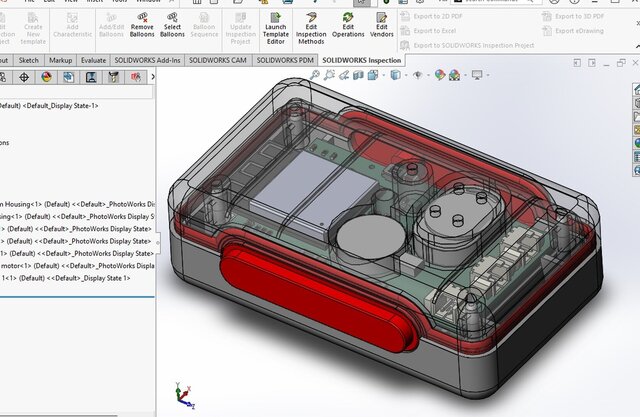Screen dimensions: 640x417
Task: Click Launch Template Editor icon
Action: click(x=275, y=18)
